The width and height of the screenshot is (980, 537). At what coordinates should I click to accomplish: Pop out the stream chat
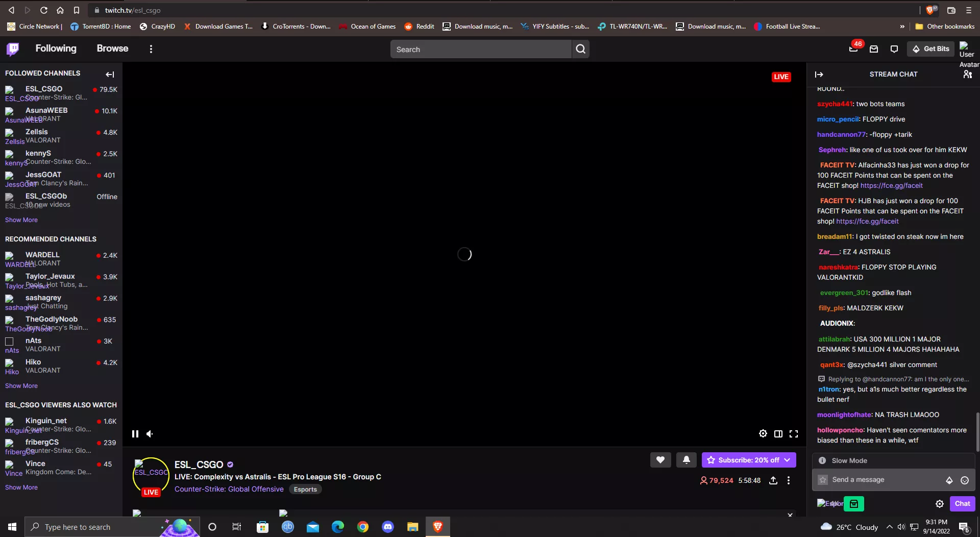click(819, 74)
